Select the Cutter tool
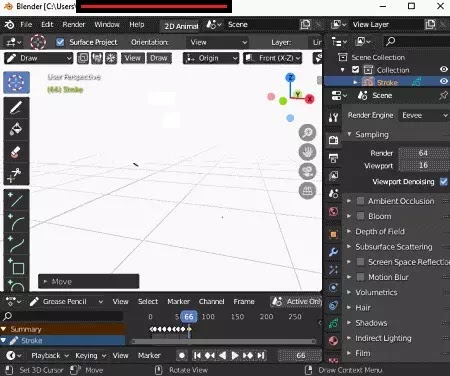The height and width of the screenshot is (376, 450). pos(16,174)
